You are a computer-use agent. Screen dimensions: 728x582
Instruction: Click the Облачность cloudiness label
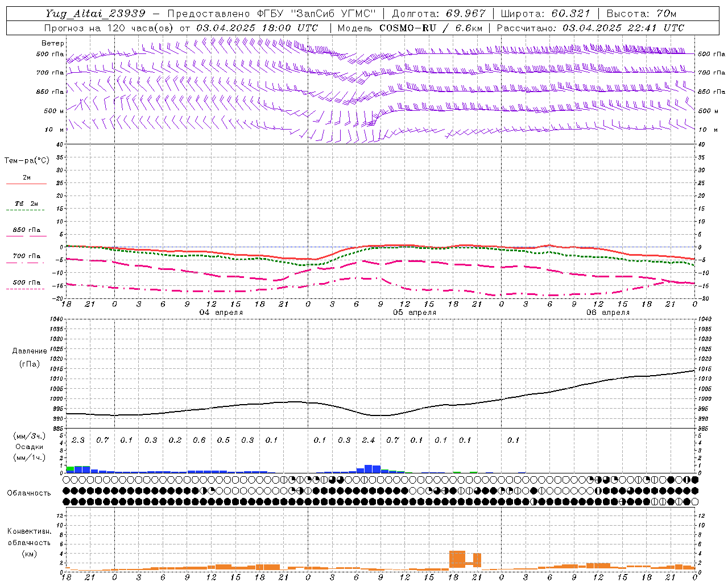[29, 493]
